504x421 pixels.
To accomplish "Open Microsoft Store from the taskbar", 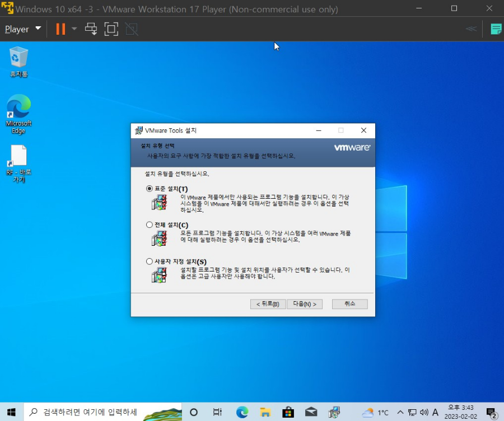I will click(x=288, y=412).
